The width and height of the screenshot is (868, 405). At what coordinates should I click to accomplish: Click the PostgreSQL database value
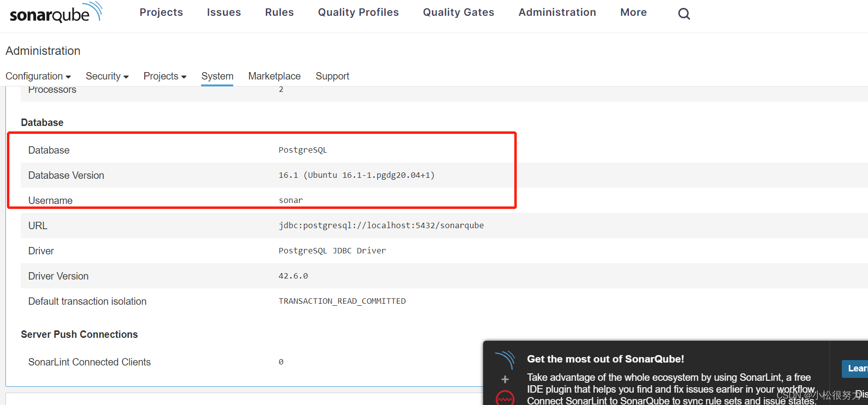click(x=303, y=150)
